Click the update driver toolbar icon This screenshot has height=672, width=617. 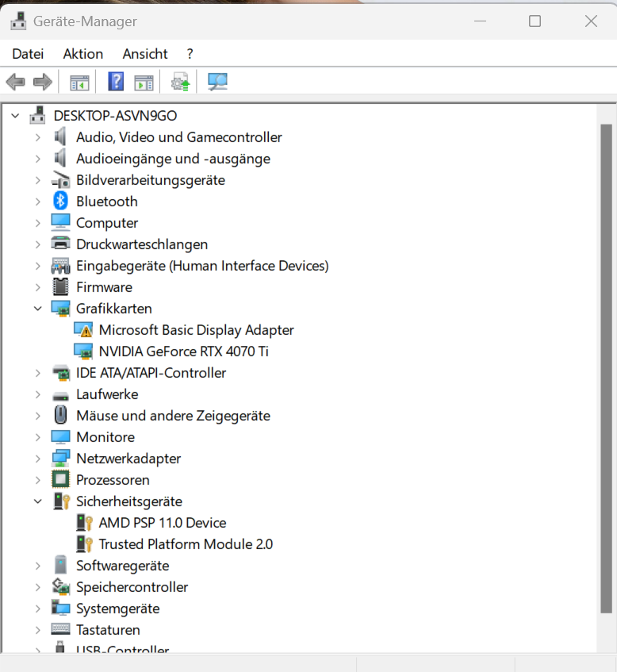click(180, 82)
